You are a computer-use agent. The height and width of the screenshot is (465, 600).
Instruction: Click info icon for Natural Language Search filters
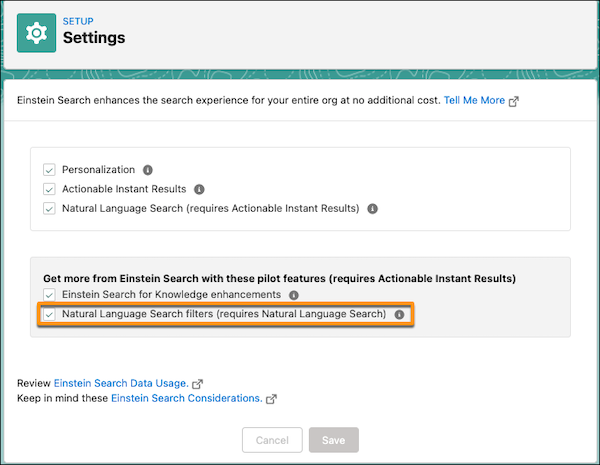[399, 315]
